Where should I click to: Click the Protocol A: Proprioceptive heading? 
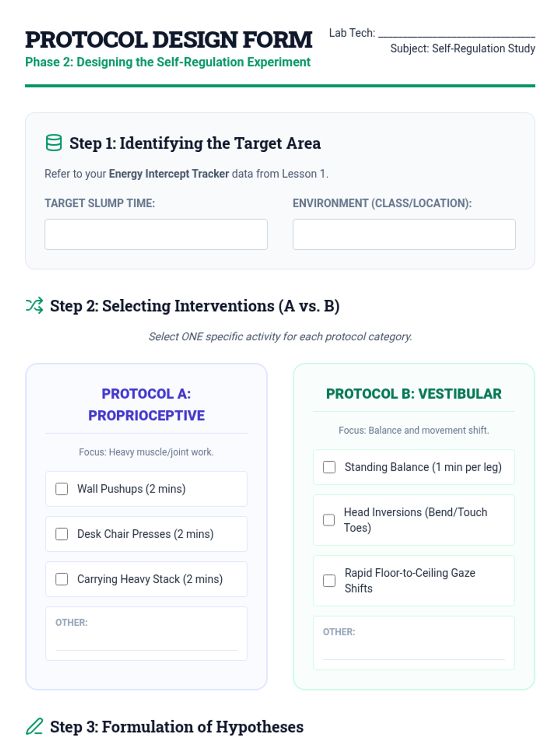click(x=147, y=404)
